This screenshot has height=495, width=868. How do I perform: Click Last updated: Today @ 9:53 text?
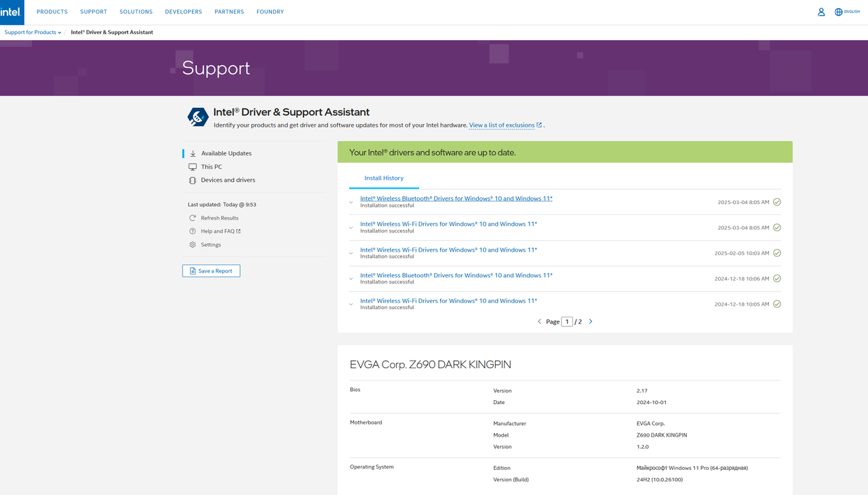222,204
